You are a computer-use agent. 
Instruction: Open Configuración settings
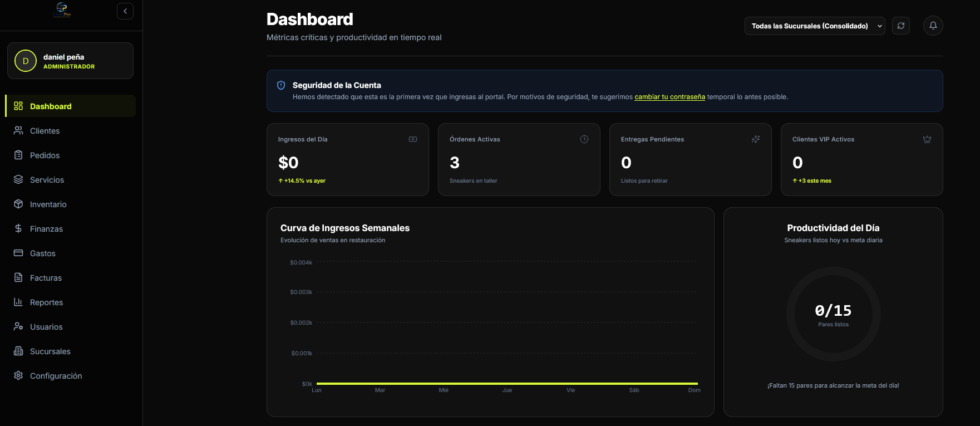[x=70, y=375]
